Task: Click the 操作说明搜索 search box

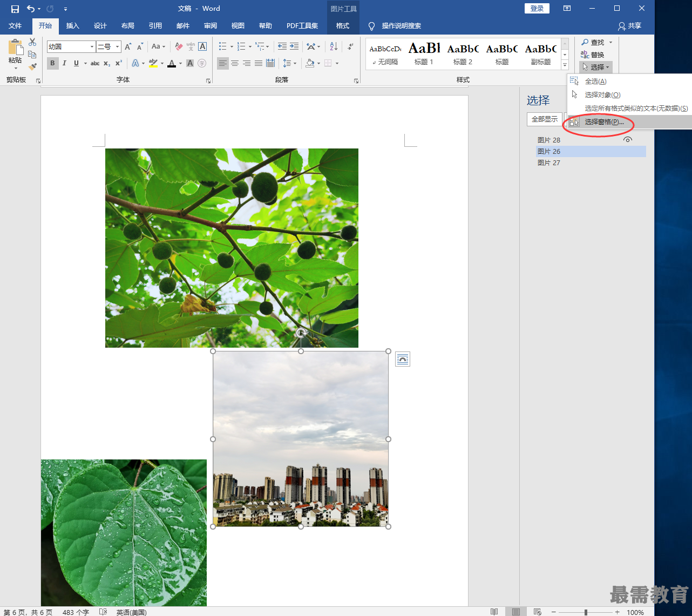Action: click(x=401, y=26)
